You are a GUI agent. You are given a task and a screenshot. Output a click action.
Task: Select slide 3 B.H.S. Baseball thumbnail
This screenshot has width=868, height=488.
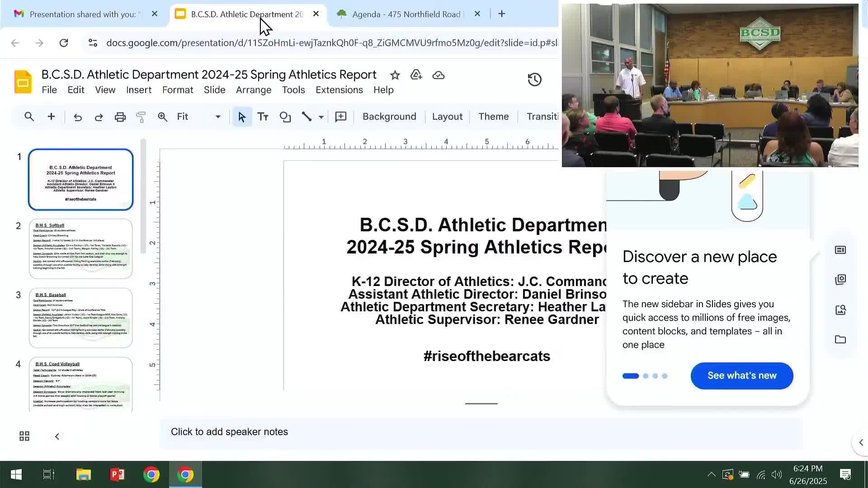click(x=80, y=318)
